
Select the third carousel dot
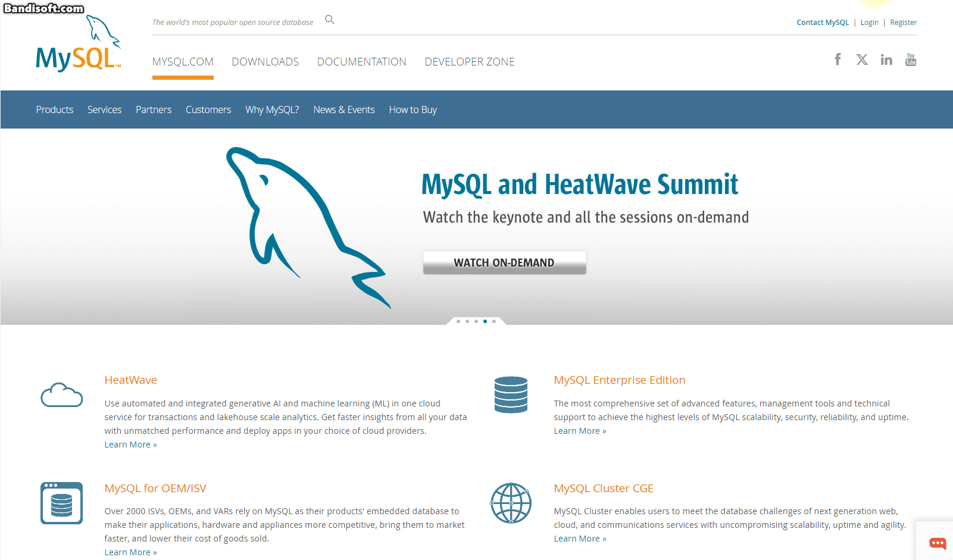pyautogui.click(x=476, y=321)
